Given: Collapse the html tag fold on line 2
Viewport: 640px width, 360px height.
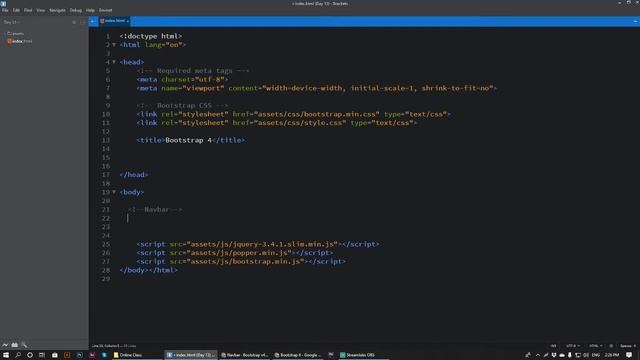Looking at the screenshot, I should click(x=114, y=44).
